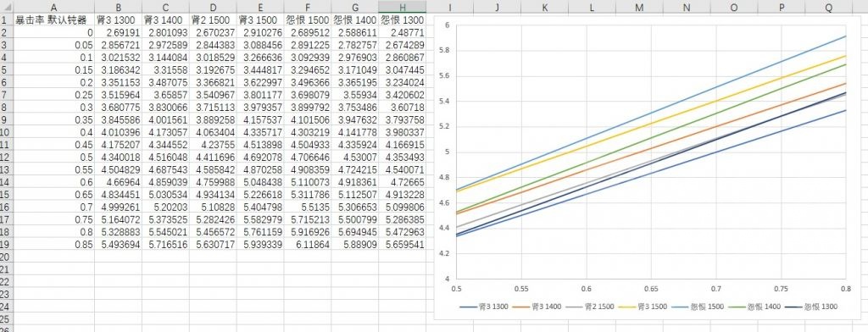Viewport: 868px width, 332px height.
Task: Select row header 1
Action: (6, 20)
